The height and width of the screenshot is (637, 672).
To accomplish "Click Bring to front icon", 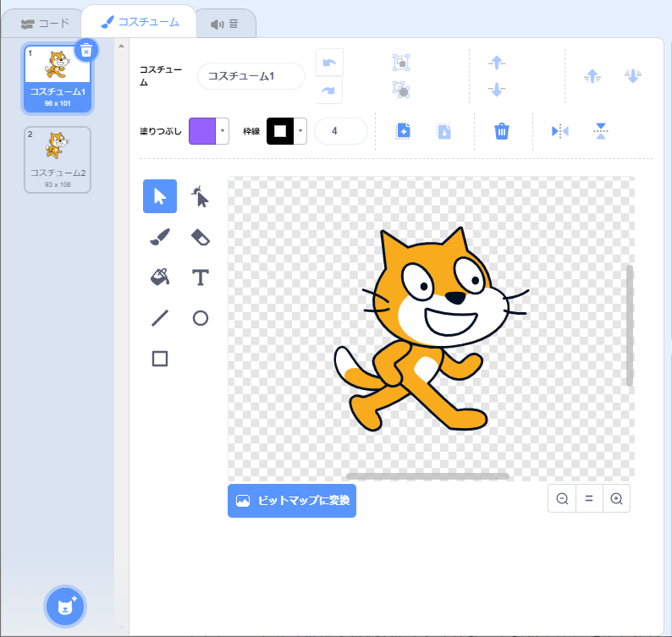I will 592,76.
